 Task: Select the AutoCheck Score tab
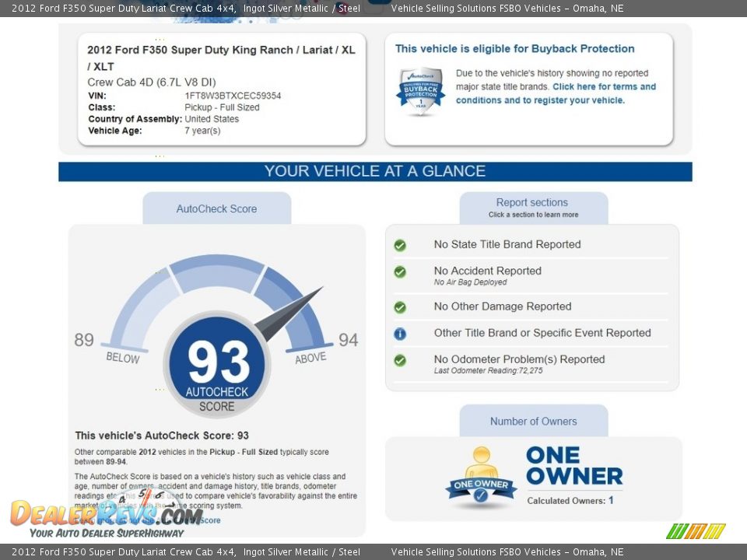coord(217,208)
